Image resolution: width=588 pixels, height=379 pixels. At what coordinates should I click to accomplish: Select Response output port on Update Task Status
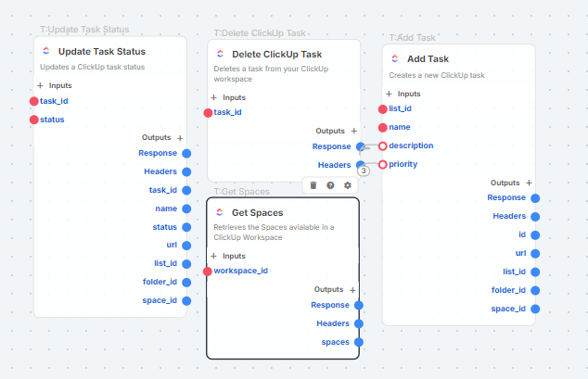tap(186, 154)
